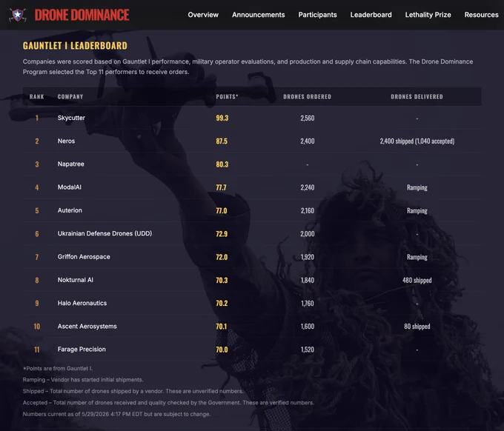
Task: Open the Overview nav item
Action: pyautogui.click(x=203, y=15)
